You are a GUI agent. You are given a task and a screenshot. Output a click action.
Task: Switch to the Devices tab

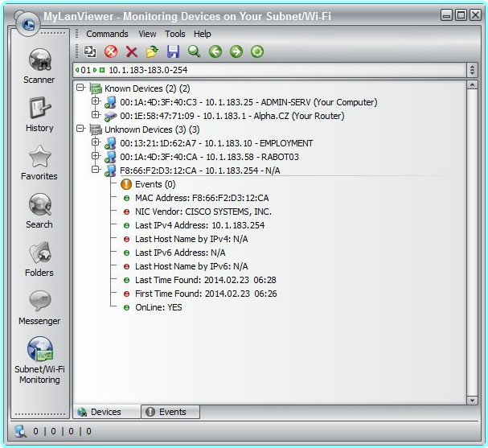point(107,412)
